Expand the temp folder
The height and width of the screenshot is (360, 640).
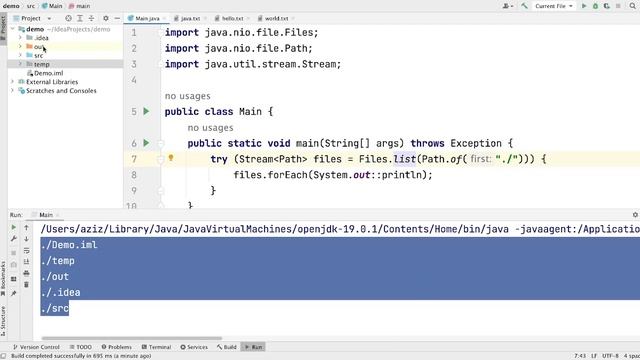pyautogui.click(x=20, y=64)
